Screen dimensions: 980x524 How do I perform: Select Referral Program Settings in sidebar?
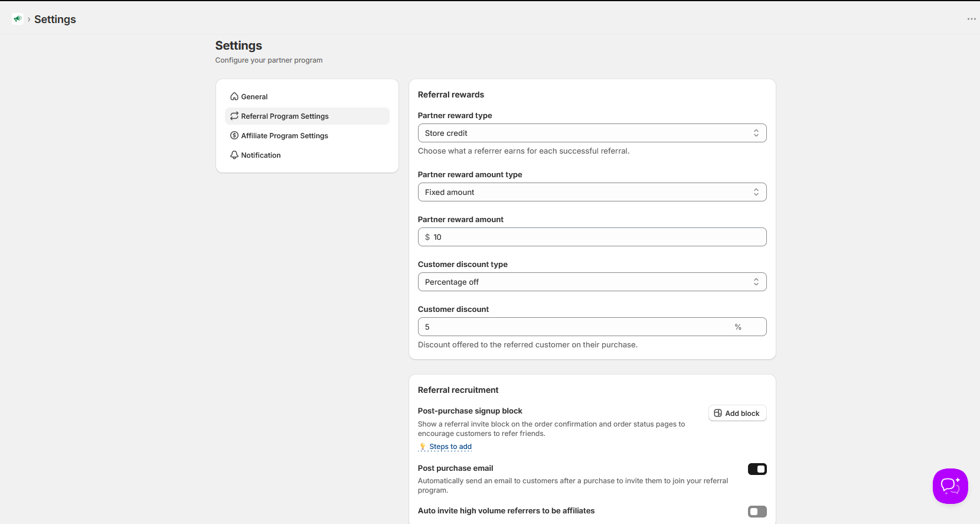point(307,116)
